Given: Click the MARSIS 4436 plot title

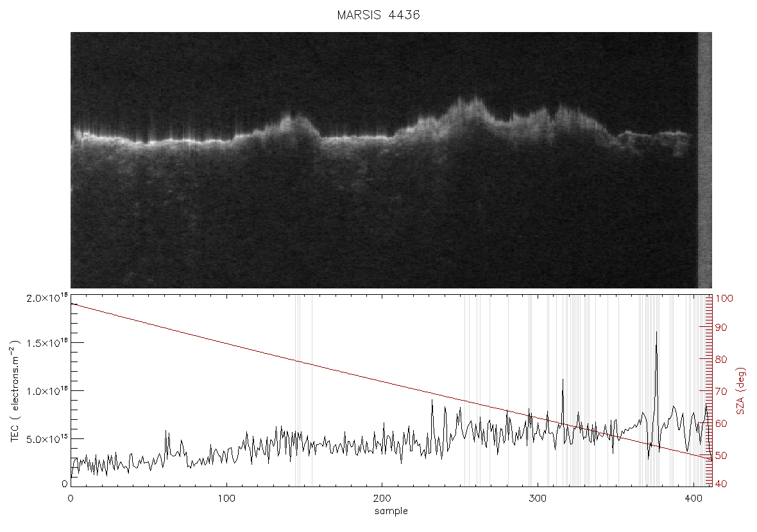Looking at the screenshot, I should coord(378,15).
